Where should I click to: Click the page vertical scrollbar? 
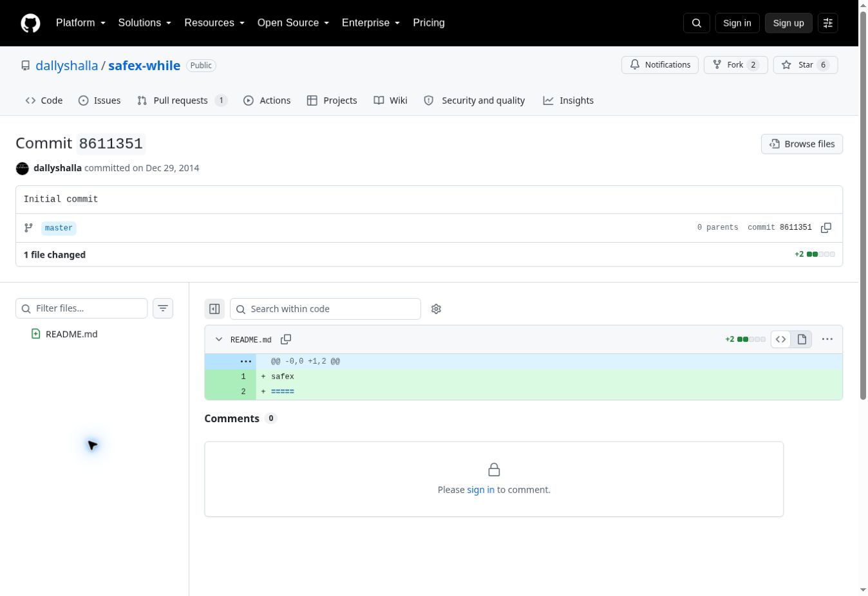tap(863, 206)
